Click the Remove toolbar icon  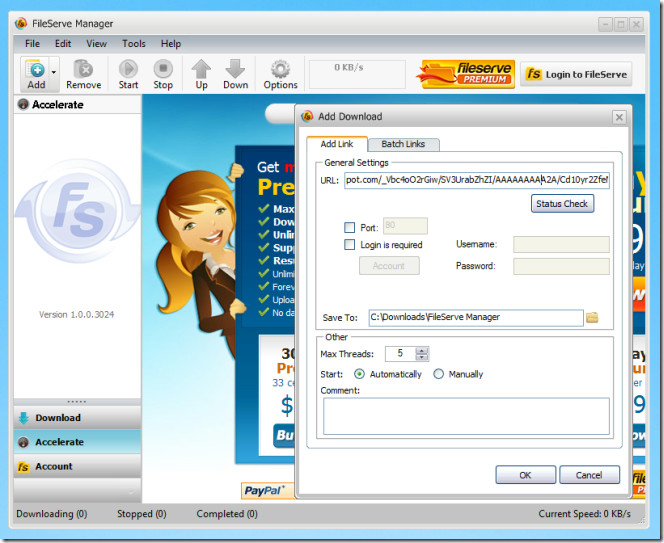pos(83,74)
